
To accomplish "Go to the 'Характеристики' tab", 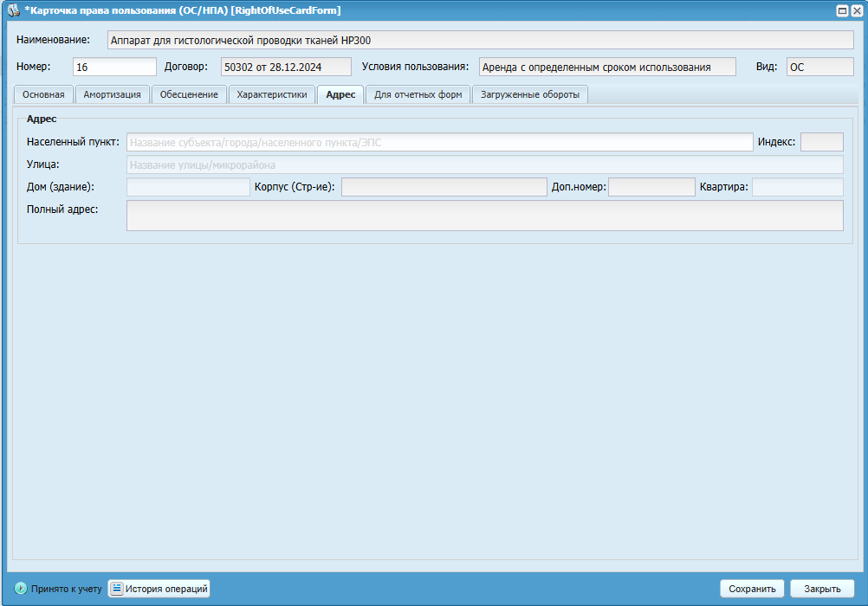I will (x=272, y=95).
